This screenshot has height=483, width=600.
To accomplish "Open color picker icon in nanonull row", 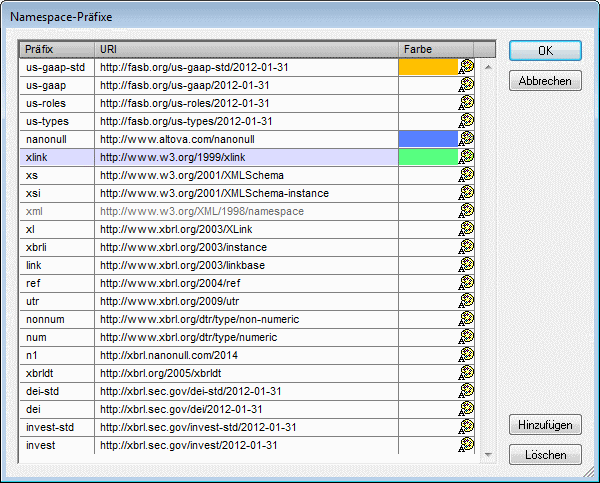I will [x=465, y=139].
